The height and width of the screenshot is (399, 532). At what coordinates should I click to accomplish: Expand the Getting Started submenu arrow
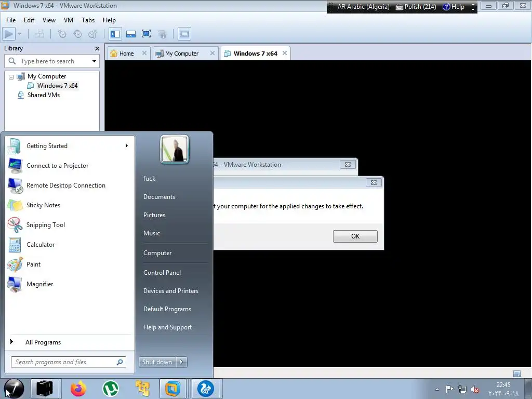tap(127, 146)
